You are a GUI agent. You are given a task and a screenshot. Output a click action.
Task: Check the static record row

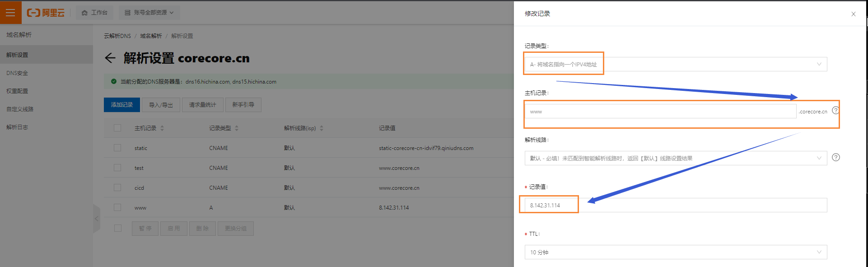(117, 148)
